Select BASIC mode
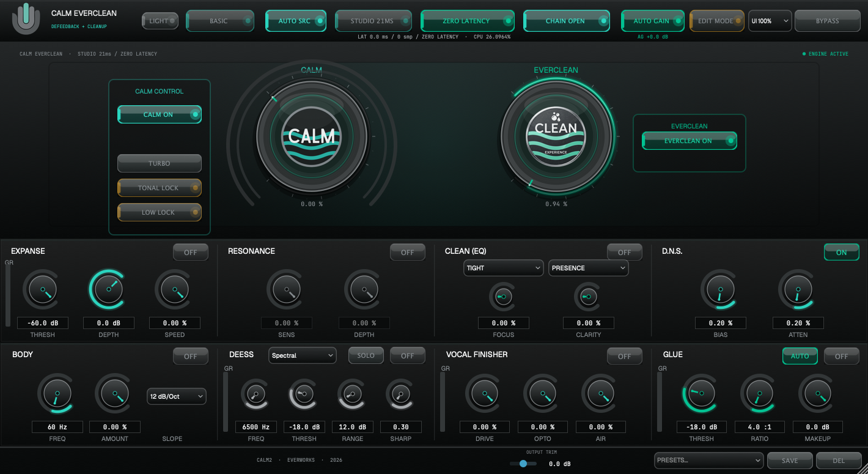The width and height of the screenshot is (868, 474). [x=220, y=21]
